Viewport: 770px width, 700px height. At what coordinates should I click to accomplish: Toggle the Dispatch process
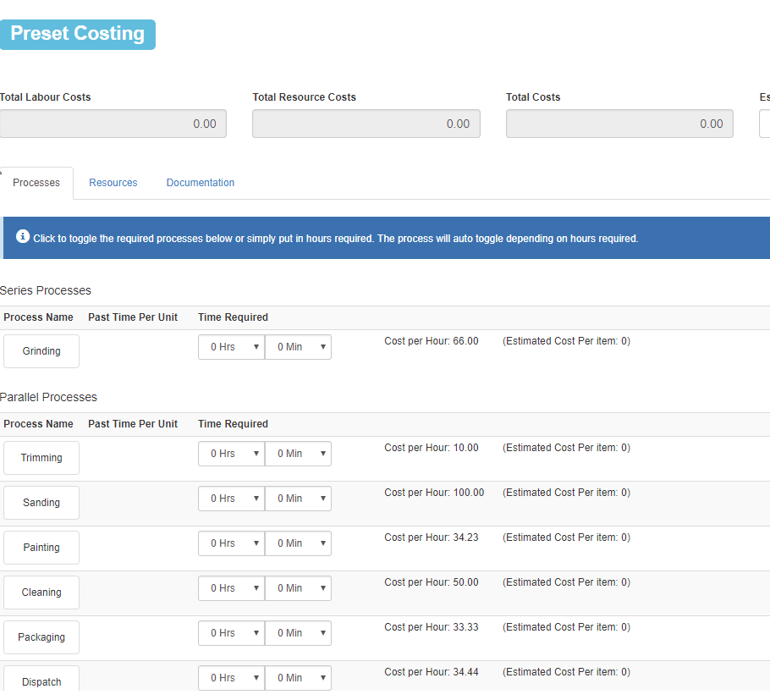41,681
